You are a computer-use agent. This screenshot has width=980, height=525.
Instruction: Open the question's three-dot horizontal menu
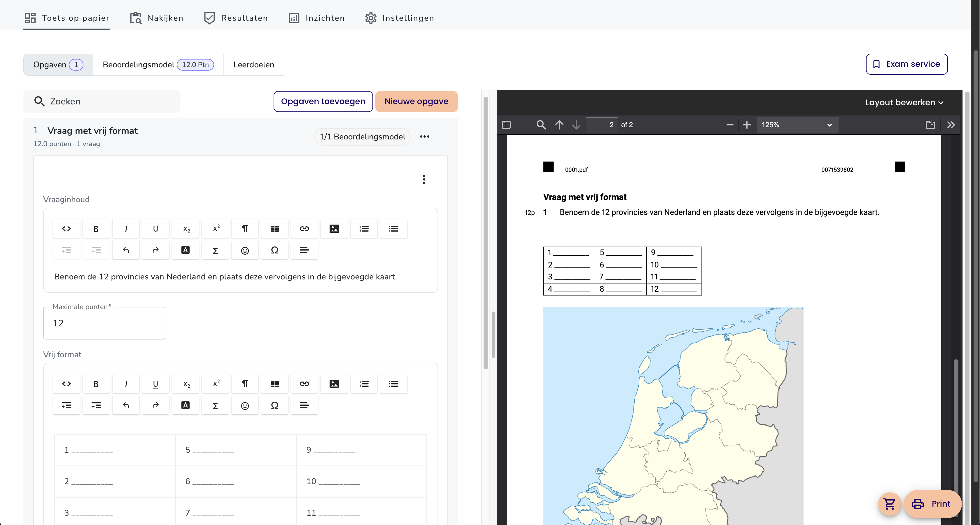pos(425,136)
